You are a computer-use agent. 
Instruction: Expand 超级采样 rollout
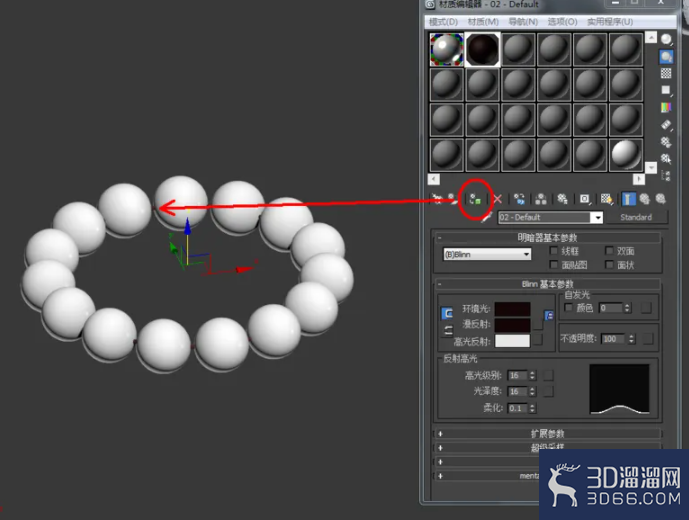point(548,447)
